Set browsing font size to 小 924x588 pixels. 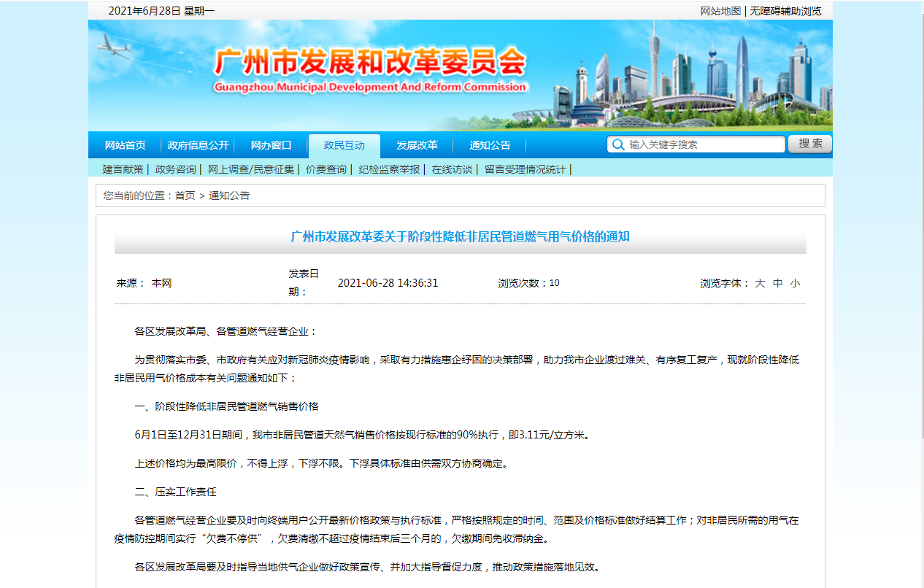795,283
